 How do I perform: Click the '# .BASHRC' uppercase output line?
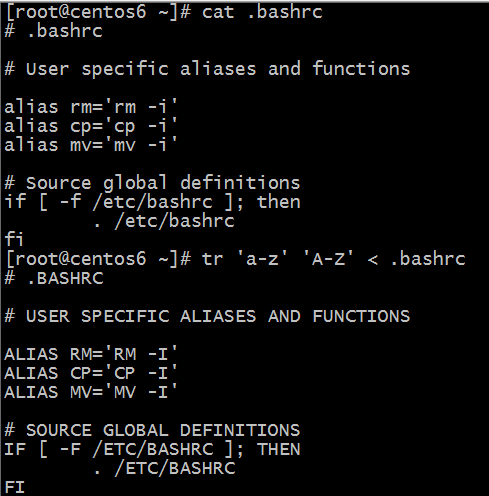(x=54, y=278)
